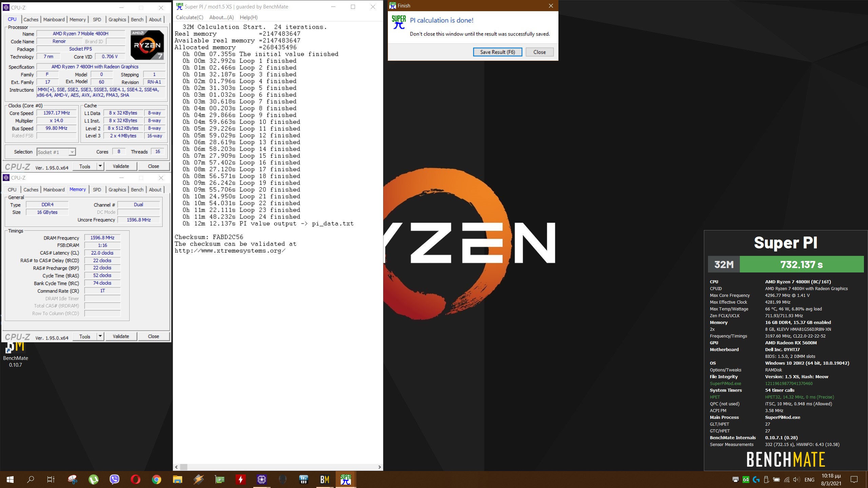The height and width of the screenshot is (488, 868).
Task: Click Super PI scroll right arrow
Action: coord(379,467)
